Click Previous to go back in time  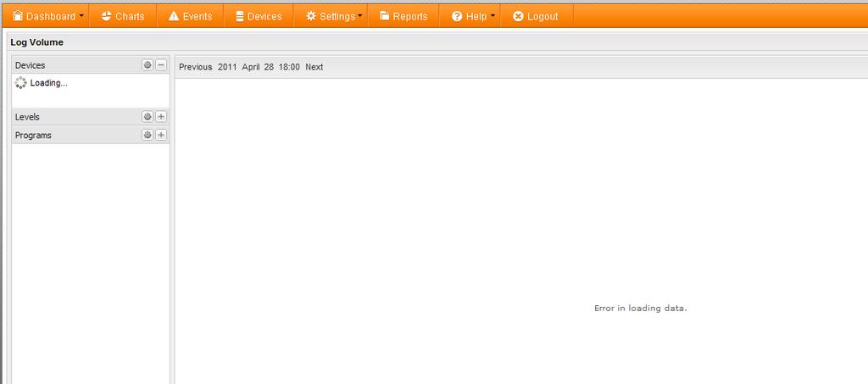[195, 67]
